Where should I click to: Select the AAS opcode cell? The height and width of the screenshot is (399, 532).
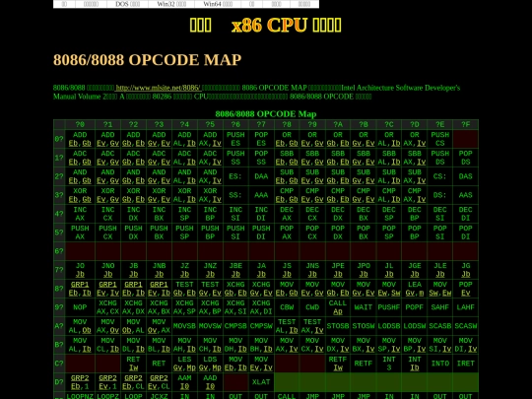(x=465, y=195)
